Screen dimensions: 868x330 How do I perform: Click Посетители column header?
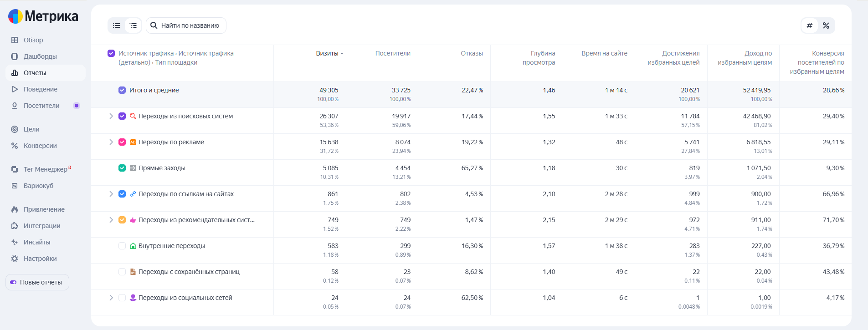pyautogui.click(x=393, y=53)
